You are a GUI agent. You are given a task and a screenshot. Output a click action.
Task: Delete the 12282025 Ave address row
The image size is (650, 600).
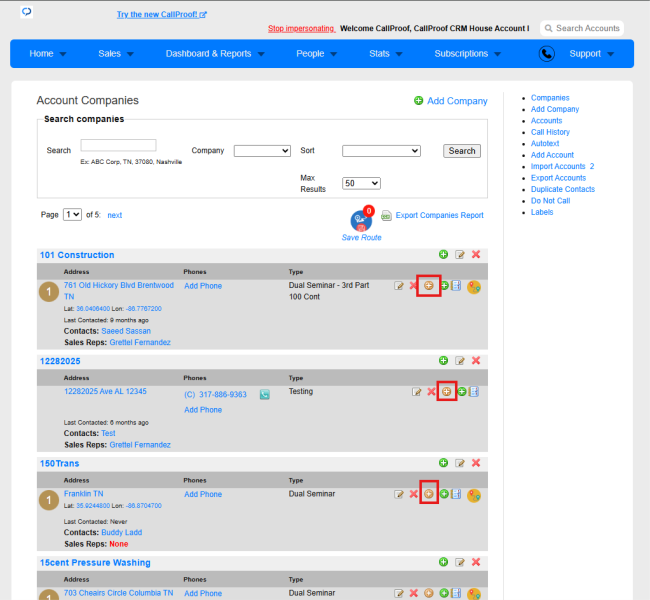431,391
